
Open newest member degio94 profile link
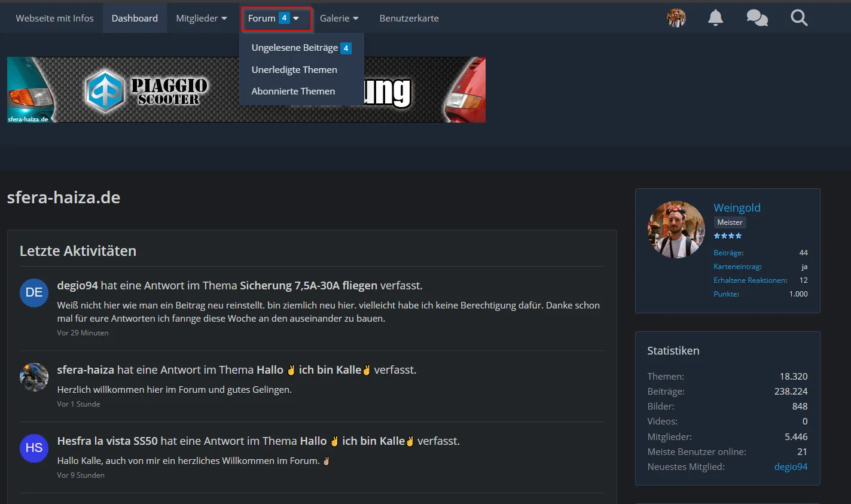791,467
